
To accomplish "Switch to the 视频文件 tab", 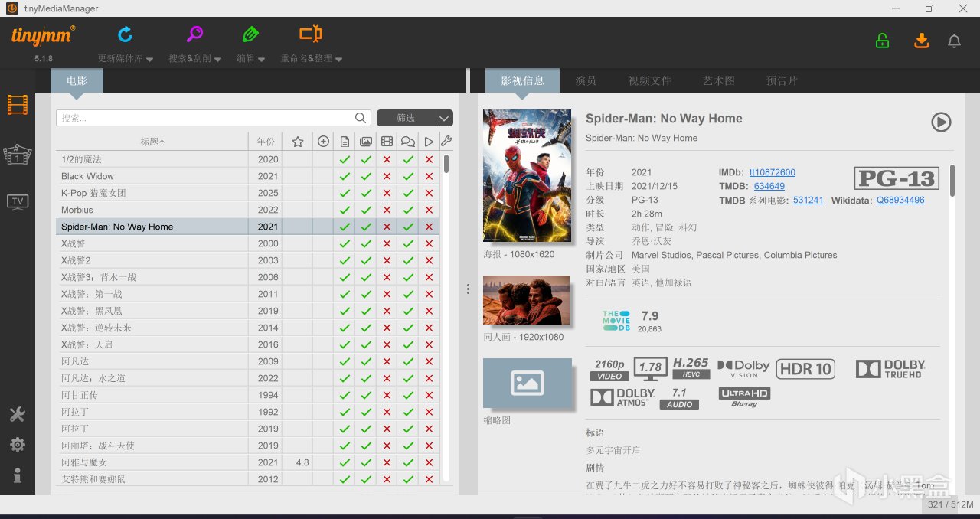I will 649,80.
